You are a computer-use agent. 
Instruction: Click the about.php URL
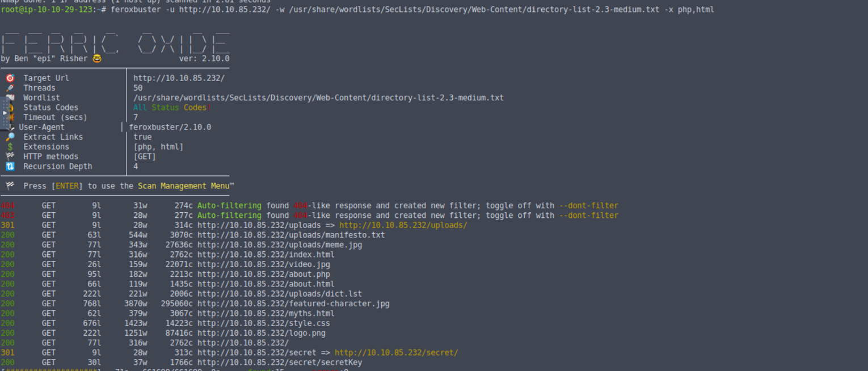tap(264, 274)
